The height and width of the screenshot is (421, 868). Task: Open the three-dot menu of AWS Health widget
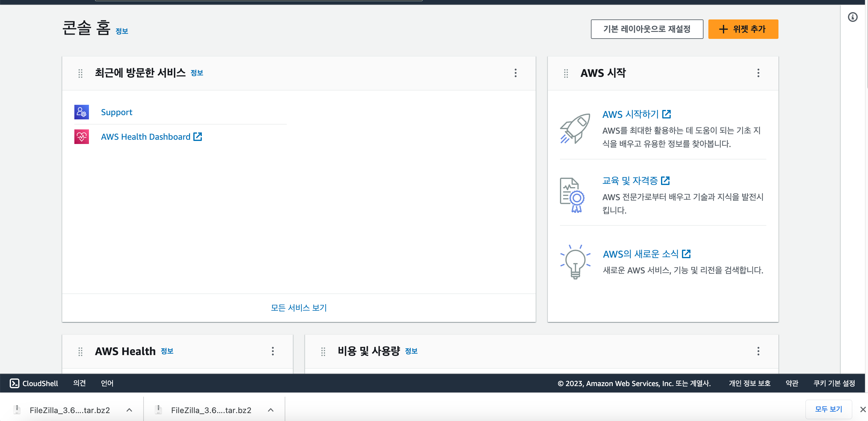point(273,351)
